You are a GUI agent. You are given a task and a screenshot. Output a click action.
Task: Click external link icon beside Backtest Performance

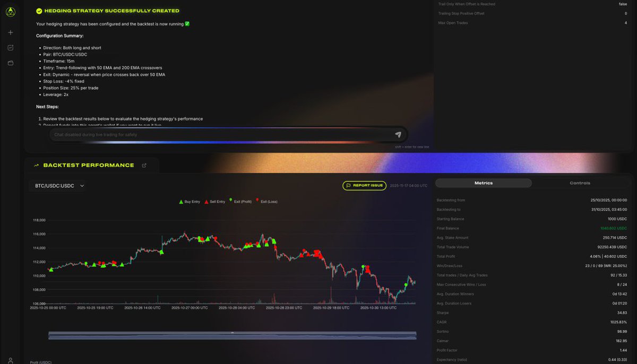144,165
